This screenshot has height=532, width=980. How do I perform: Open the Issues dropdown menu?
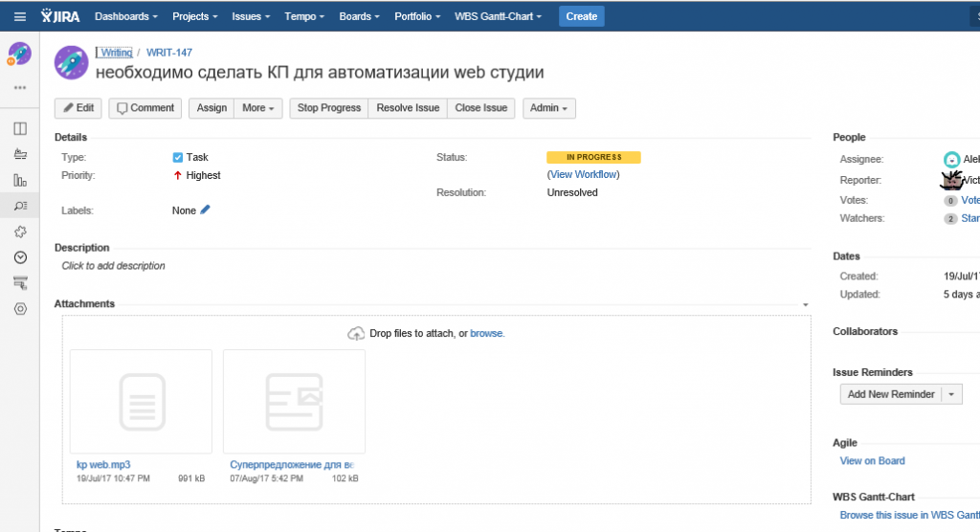[251, 17]
